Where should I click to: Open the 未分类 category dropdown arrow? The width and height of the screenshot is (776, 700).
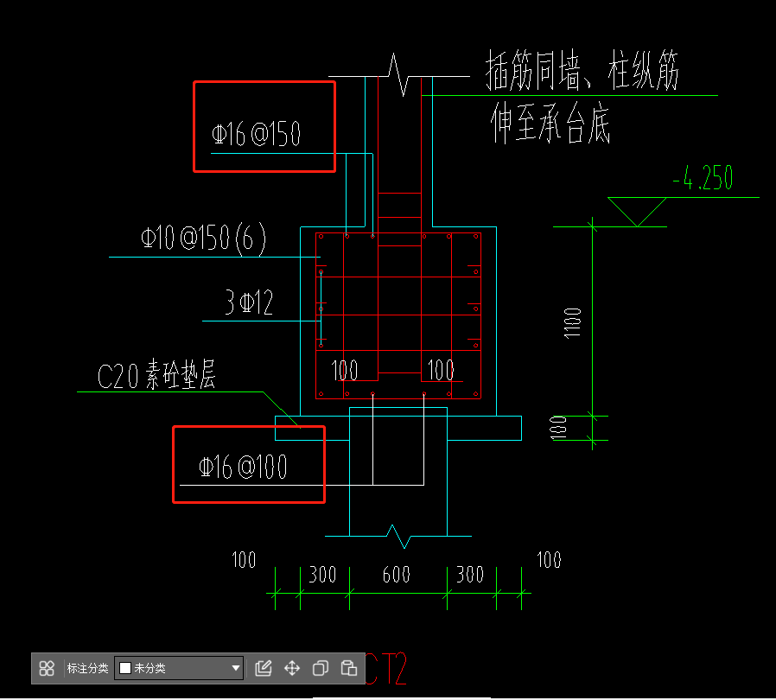pos(236,668)
